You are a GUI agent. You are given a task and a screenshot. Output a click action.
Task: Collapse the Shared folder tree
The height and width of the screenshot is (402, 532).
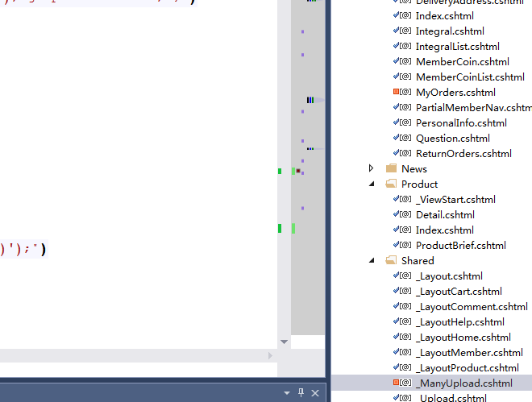(x=372, y=260)
